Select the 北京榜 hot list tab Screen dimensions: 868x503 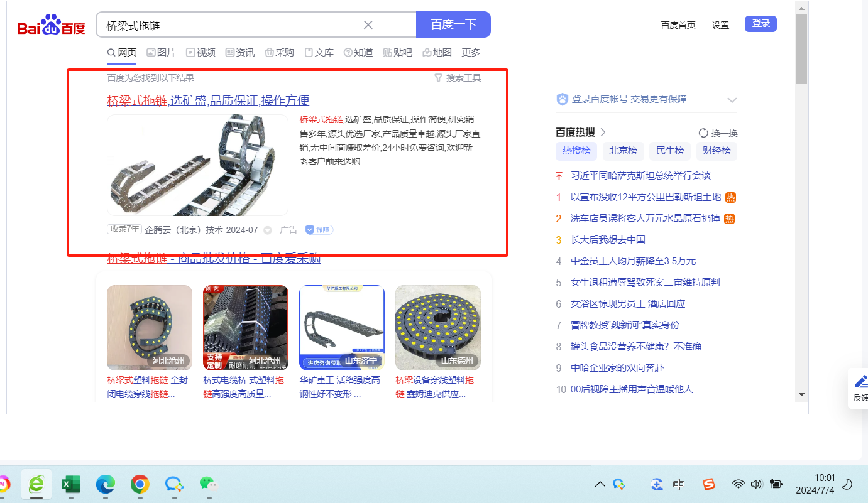[623, 151]
